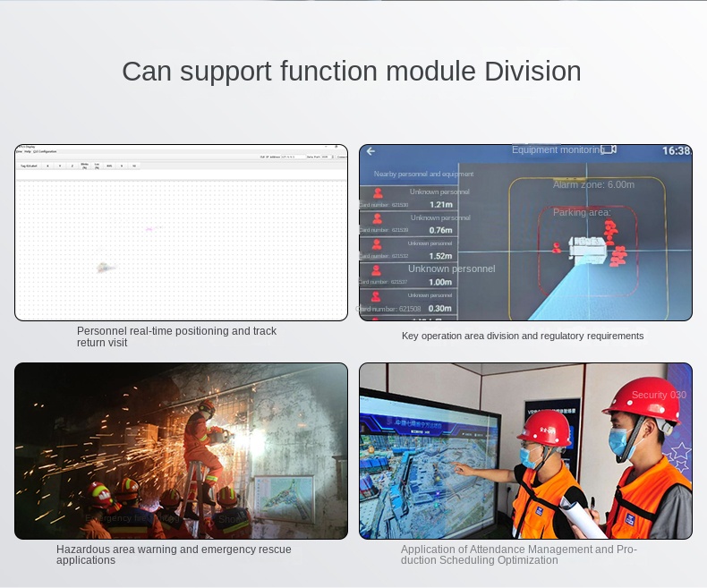The height and width of the screenshot is (588, 707).
Task: Click the camera icon beside Equipment monitoring
Action: click(x=609, y=149)
